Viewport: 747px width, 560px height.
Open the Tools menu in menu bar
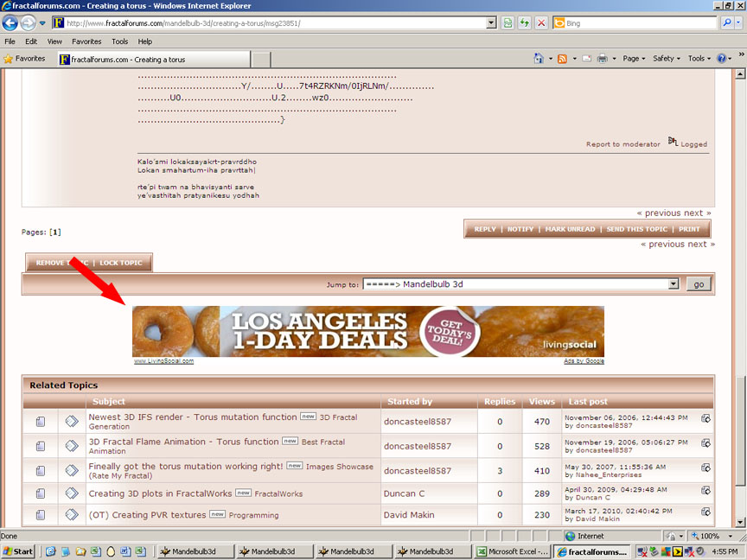(x=119, y=41)
